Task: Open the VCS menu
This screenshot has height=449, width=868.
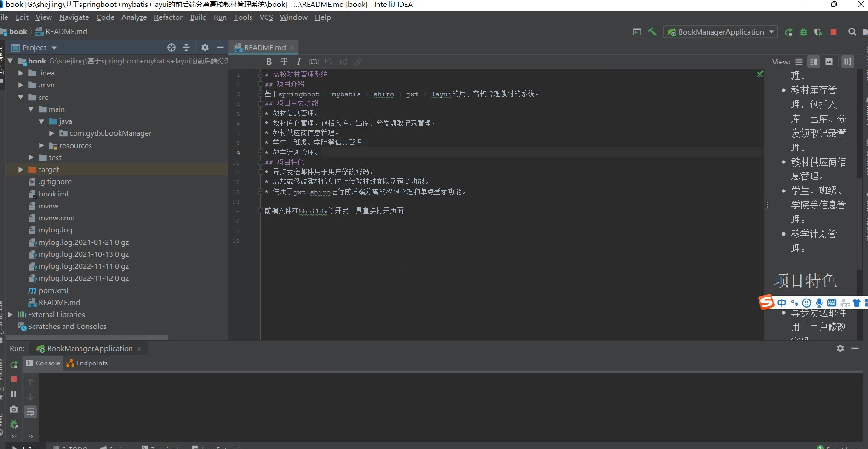Action: pos(266,17)
